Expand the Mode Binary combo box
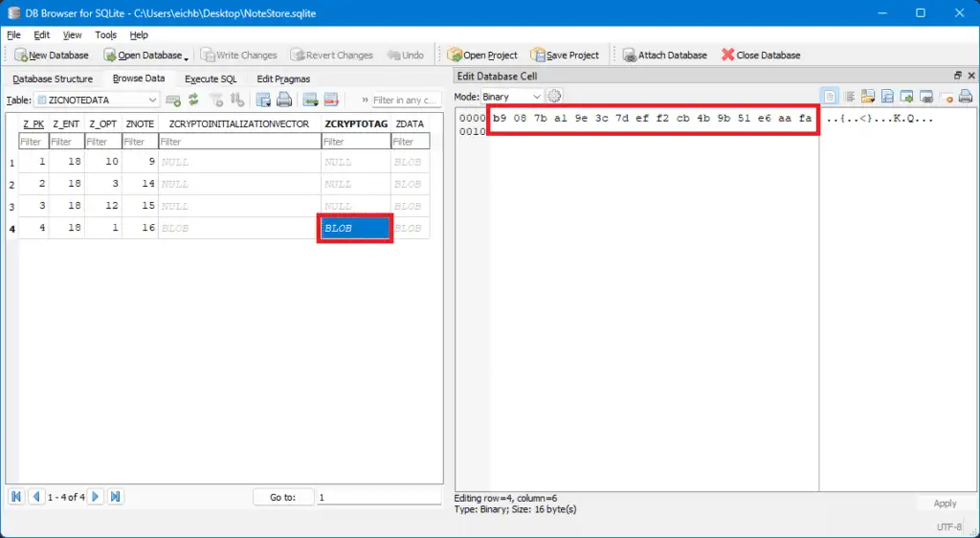The height and width of the screenshot is (538, 980). coord(511,97)
